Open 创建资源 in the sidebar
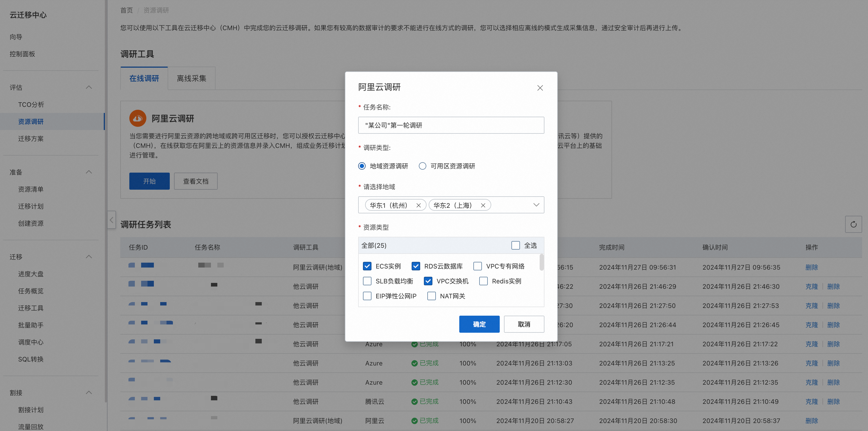868x431 pixels. tap(31, 223)
